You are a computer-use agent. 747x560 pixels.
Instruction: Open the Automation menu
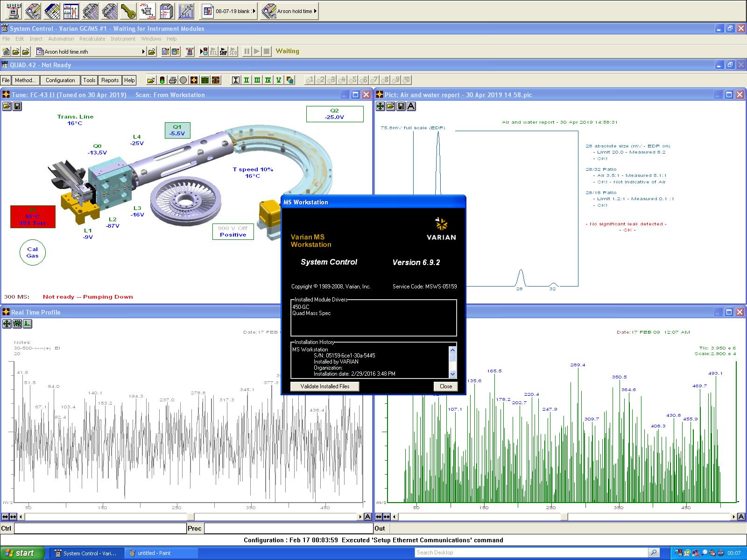click(61, 39)
